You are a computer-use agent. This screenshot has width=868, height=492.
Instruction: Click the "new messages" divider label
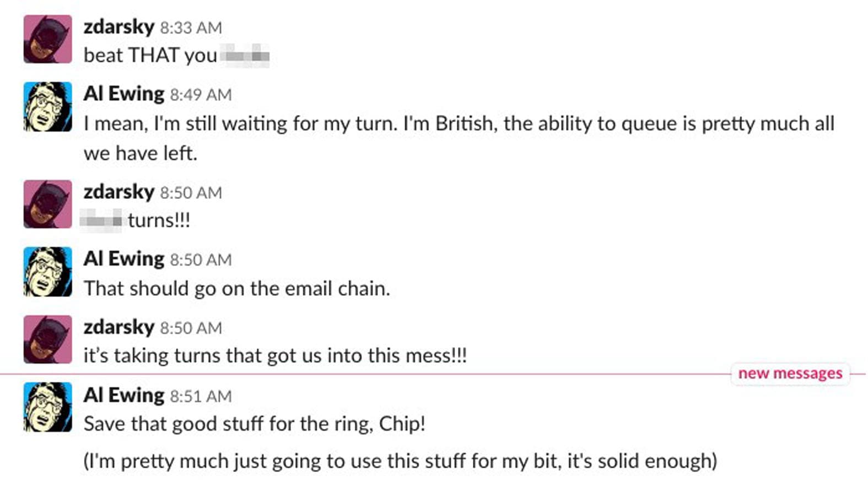coord(790,374)
